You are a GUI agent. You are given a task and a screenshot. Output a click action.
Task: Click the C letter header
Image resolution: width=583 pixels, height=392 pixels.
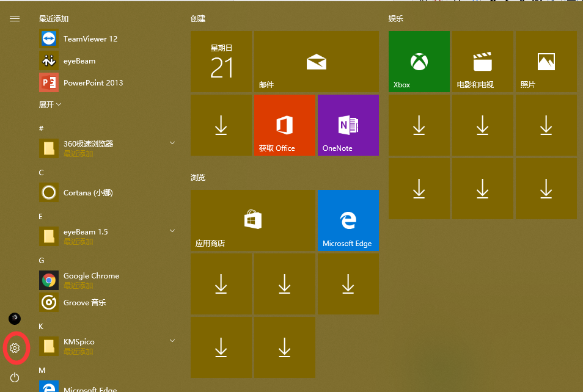coord(42,172)
